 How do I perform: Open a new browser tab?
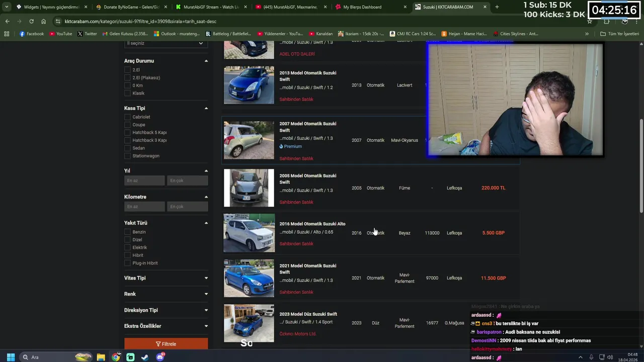[497, 7]
